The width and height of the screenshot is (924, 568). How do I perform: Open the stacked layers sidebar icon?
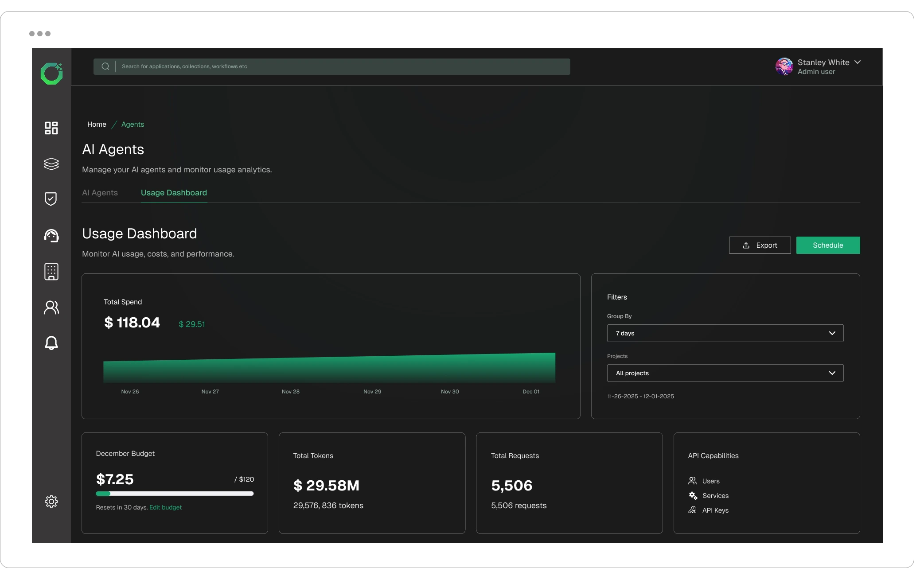coord(51,164)
